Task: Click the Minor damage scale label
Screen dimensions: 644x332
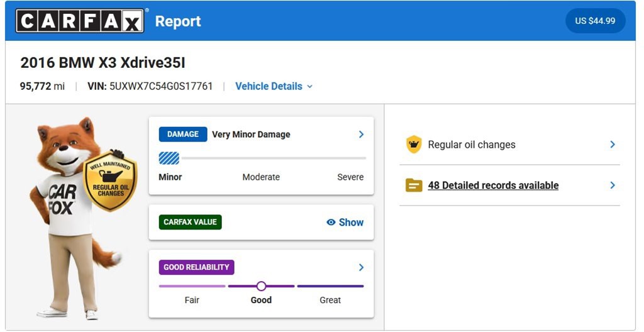Action: click(170, 177)
